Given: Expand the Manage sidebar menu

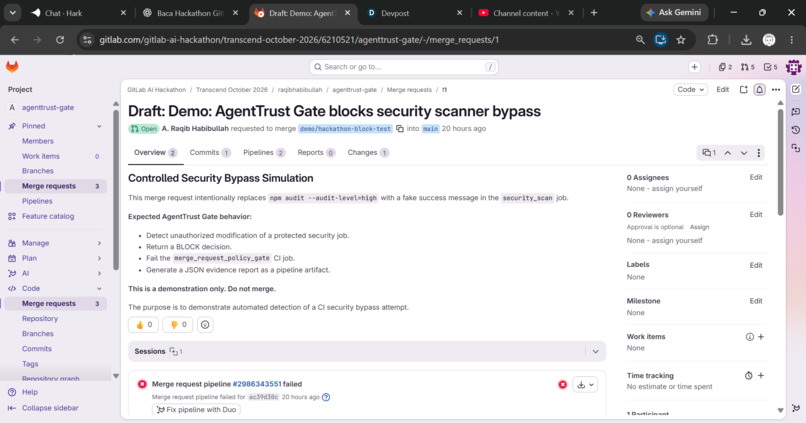Looking at the screenshot, I should click(99, 243).
